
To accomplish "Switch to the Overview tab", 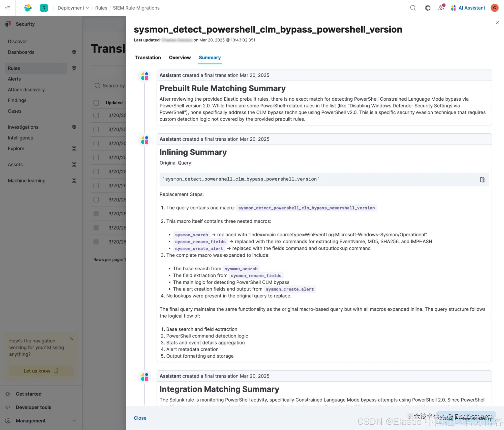I will [180, 58].
